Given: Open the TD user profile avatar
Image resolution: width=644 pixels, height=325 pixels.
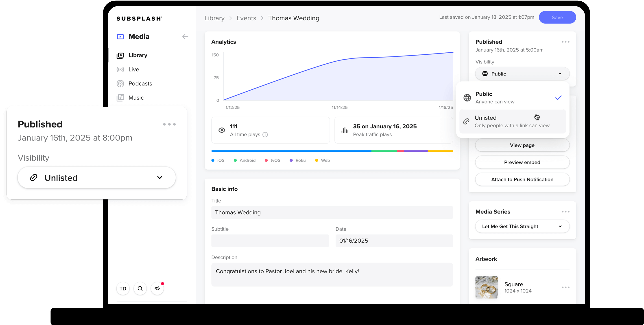Looking at the screenshot, I should tap(123, 288).
